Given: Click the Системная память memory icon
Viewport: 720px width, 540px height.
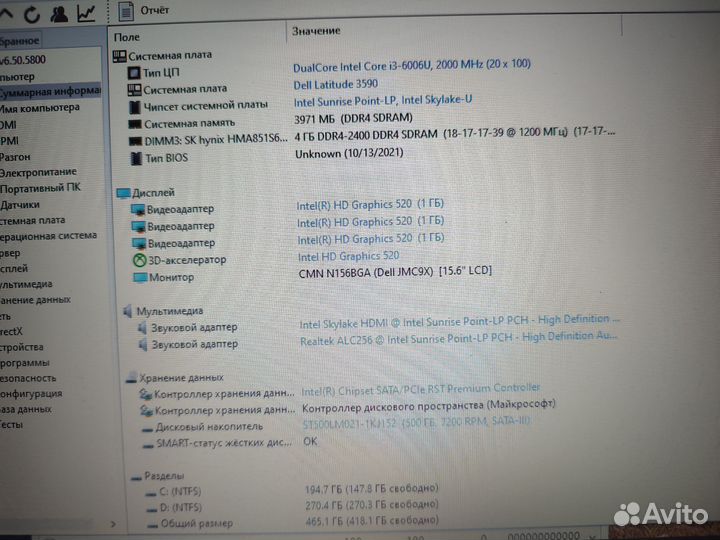Looking at the screenshot, I should pyautogui.click(x=135, y=124).
